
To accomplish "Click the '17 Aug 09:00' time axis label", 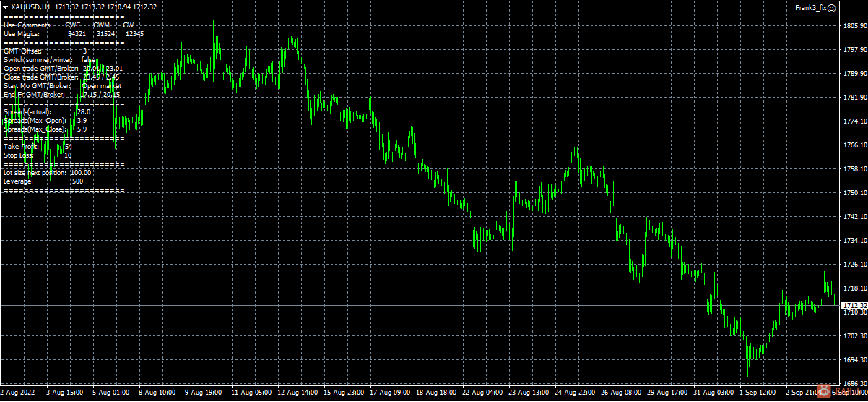I will pyautogui.click(x=390, y=393).
